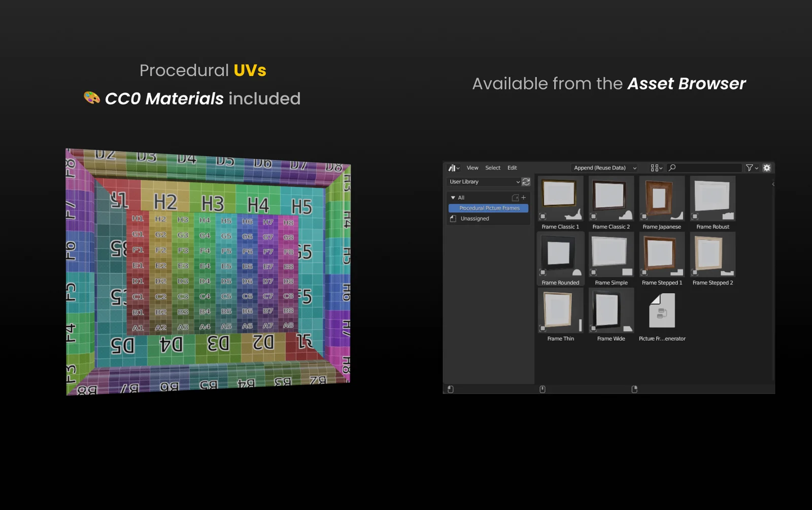Select the Procedural Picture Frames catalog

click(x=489, y=208)
